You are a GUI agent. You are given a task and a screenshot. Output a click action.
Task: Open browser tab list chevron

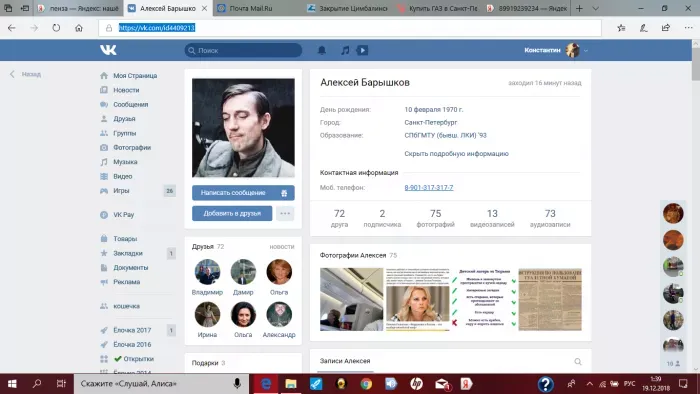(595, 8)
